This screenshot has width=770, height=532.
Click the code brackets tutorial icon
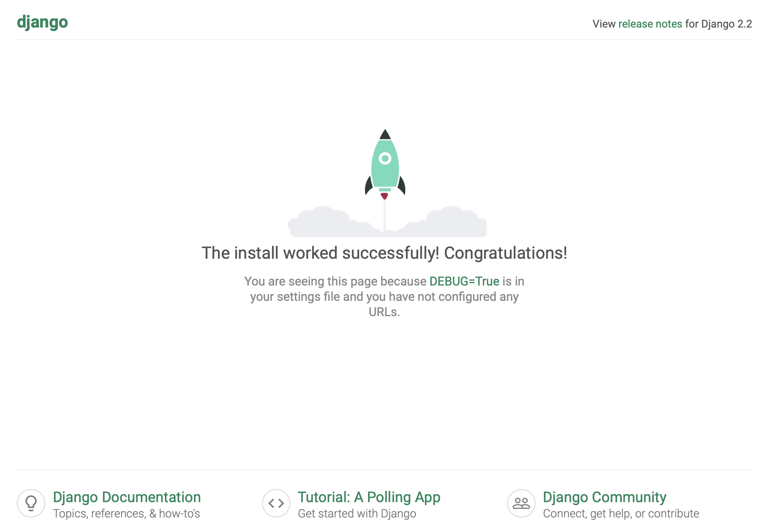[276, 503]
